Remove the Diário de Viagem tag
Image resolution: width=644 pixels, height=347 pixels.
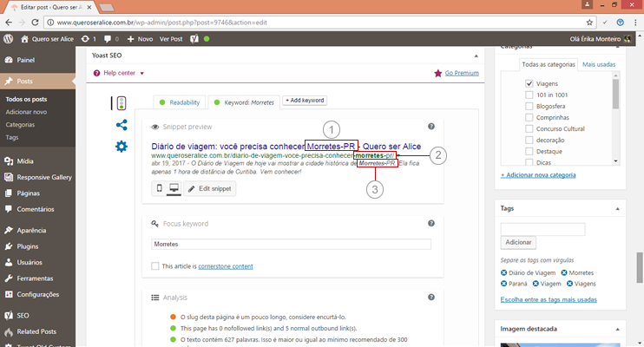tap(504, 272)
